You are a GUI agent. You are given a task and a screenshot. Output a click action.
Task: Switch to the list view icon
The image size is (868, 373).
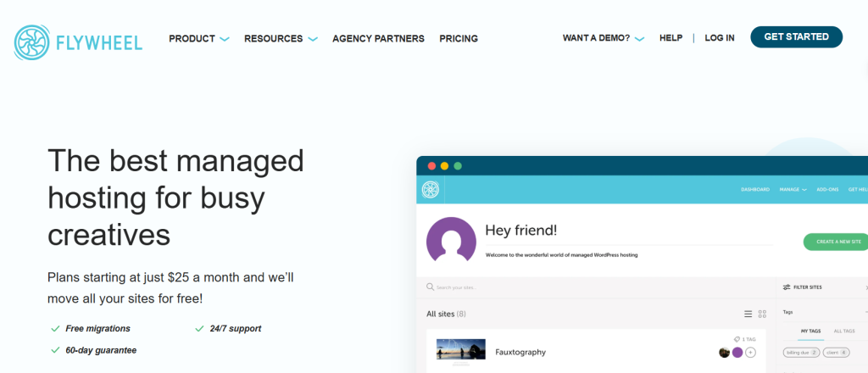coord(748,314)
